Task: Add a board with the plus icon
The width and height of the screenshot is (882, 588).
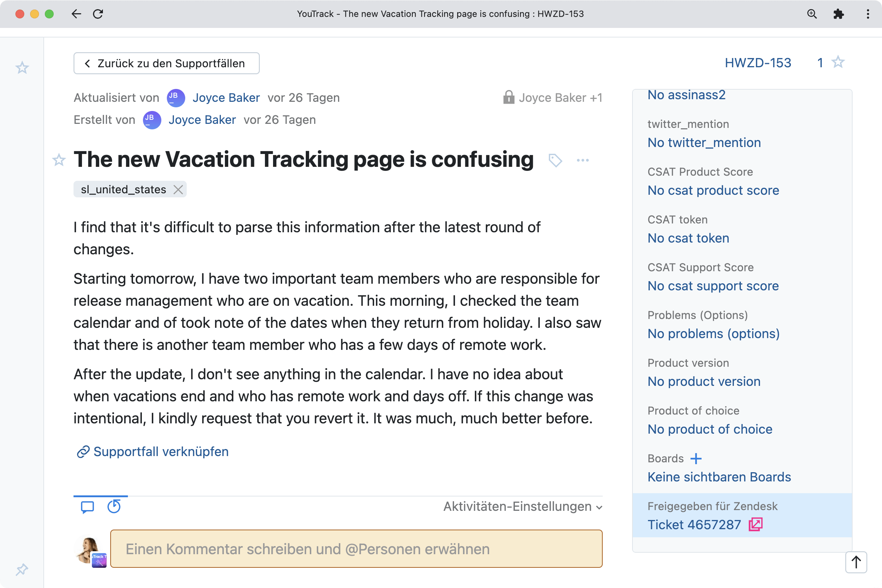Action: [696, 458]
